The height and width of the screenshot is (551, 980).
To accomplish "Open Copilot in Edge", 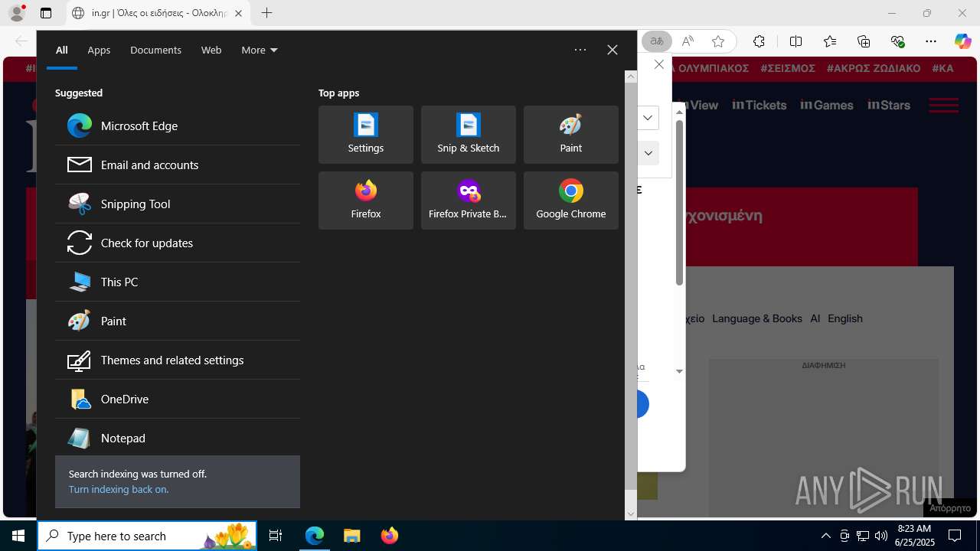I will click(x=962, y=41).
